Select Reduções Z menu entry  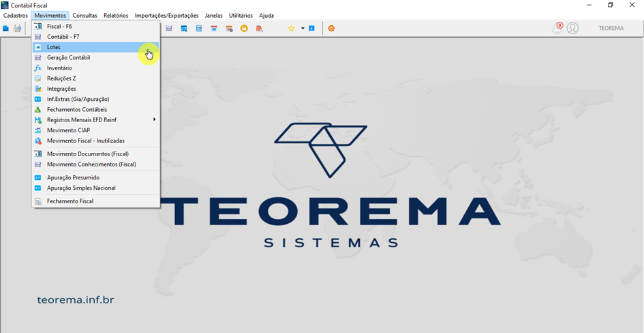pyautogui.click(x=95, y=78)
